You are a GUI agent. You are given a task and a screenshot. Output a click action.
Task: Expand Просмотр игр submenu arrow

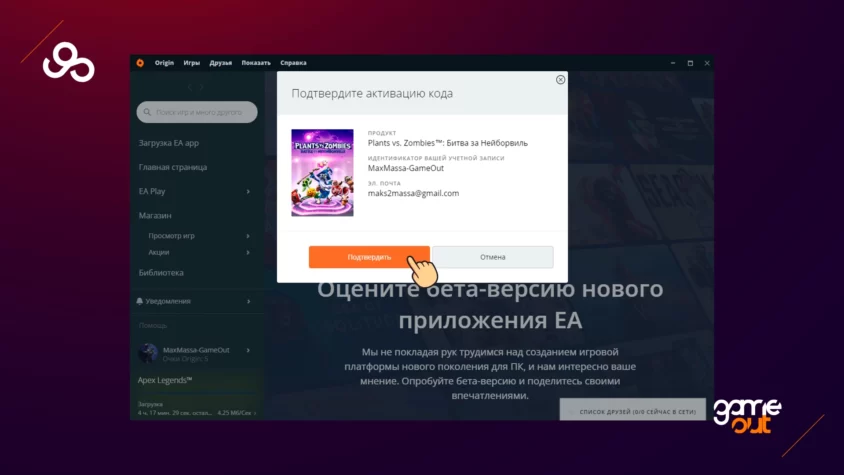click(x=248, y=236)
